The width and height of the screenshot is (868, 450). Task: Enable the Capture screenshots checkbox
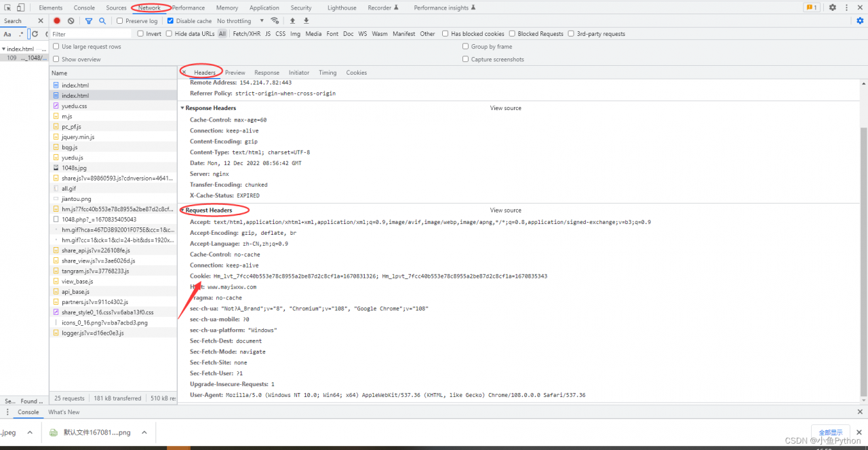tap(466, 59)
